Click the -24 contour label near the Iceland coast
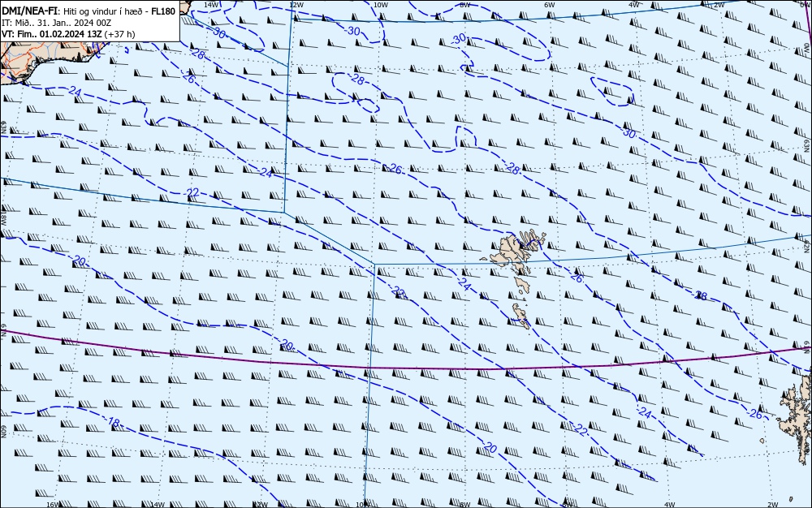The width and height of the screenshot is (812, 508). [75, 93]
